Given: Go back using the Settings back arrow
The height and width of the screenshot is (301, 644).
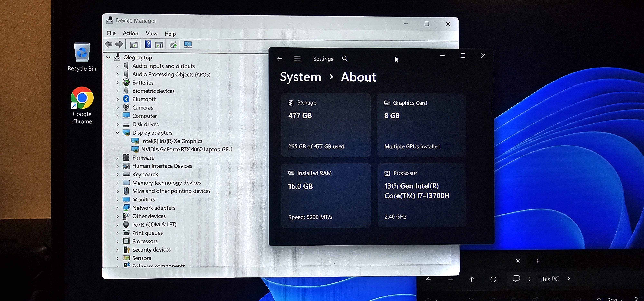Looking at the screenshot, I should click(x=279, y=59).
